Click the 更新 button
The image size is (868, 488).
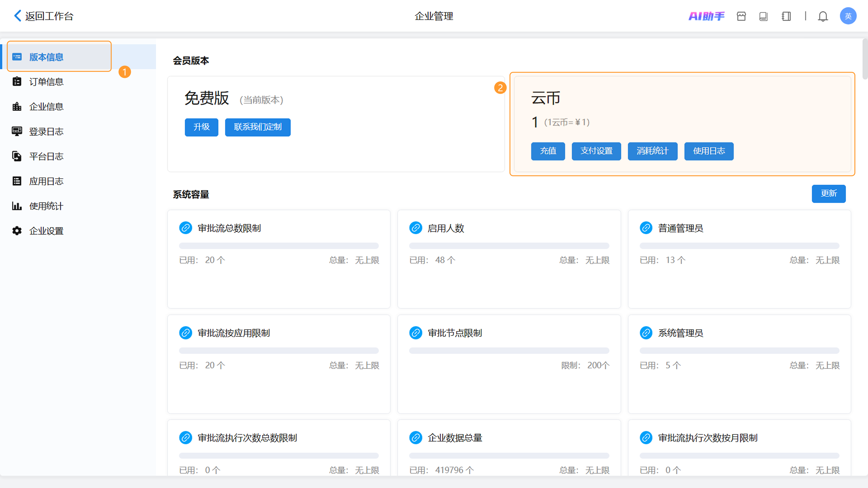pyautogui.click(x=829, y=193)
